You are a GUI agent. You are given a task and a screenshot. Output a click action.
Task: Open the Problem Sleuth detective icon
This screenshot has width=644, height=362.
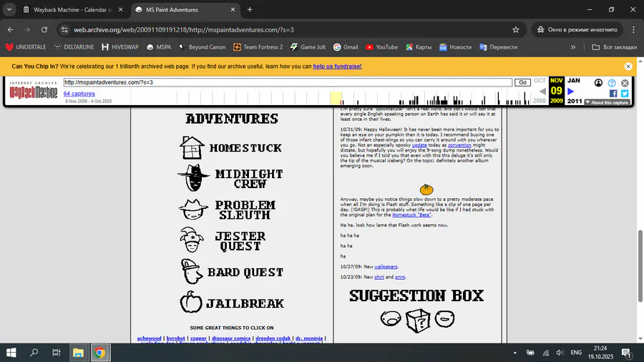click(x=193, y=210)
